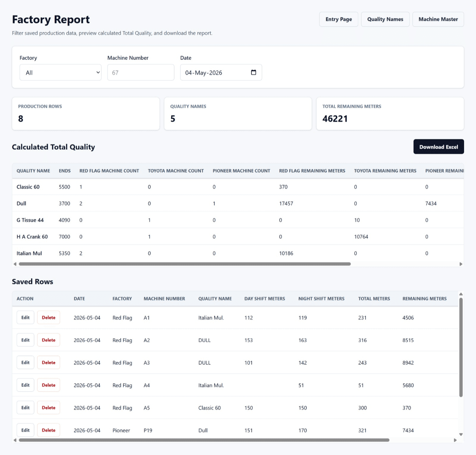
Task: Select the H A Crank 60 row name
Action: pyautogui.click(x=32, y=237)
